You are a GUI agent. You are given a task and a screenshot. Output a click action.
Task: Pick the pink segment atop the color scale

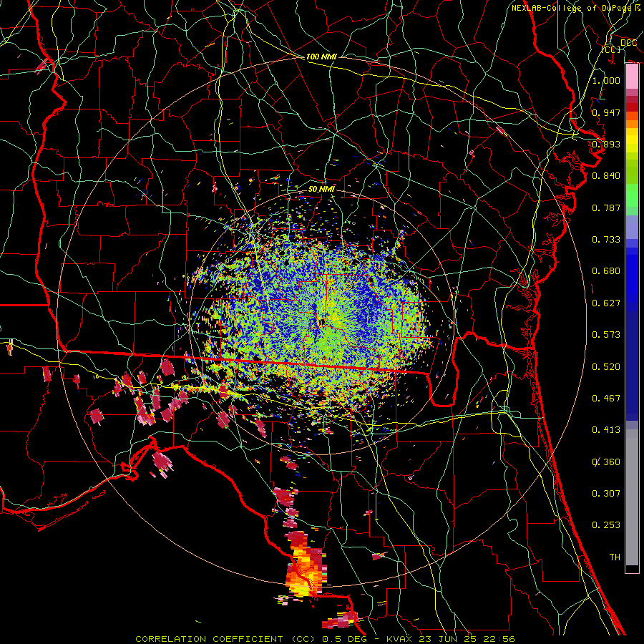tap(632, 77)
